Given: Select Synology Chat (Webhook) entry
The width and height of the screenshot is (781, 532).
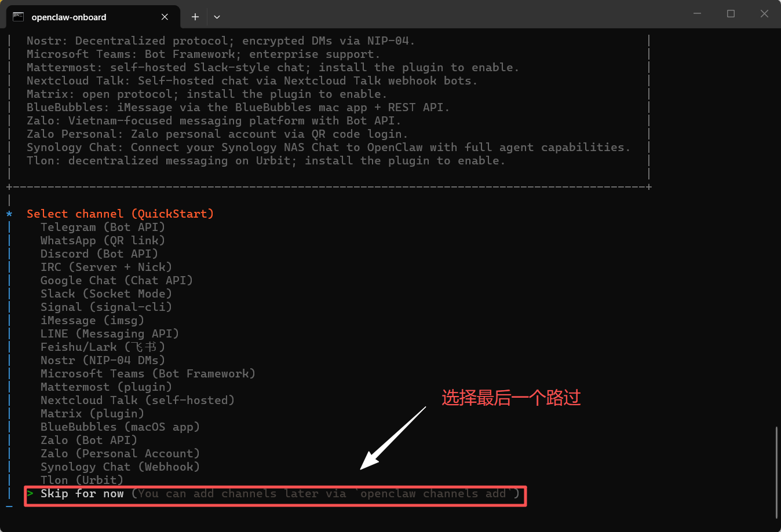Looking at the screenshot, I should tap(120, 467).
